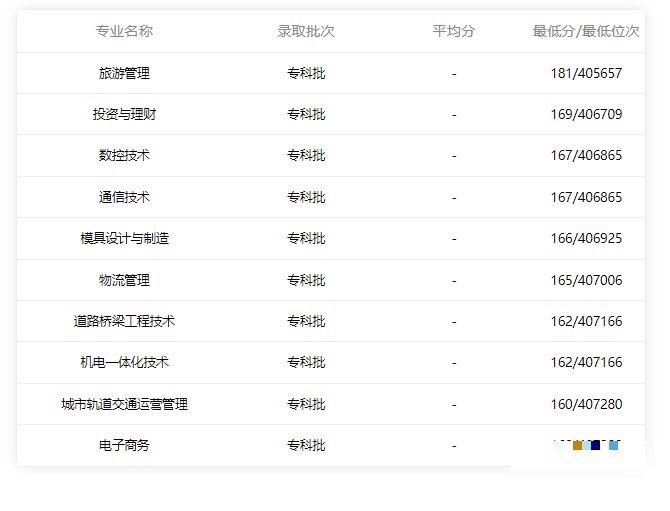Click 167/406865 in the 通信技术 row

586,197
